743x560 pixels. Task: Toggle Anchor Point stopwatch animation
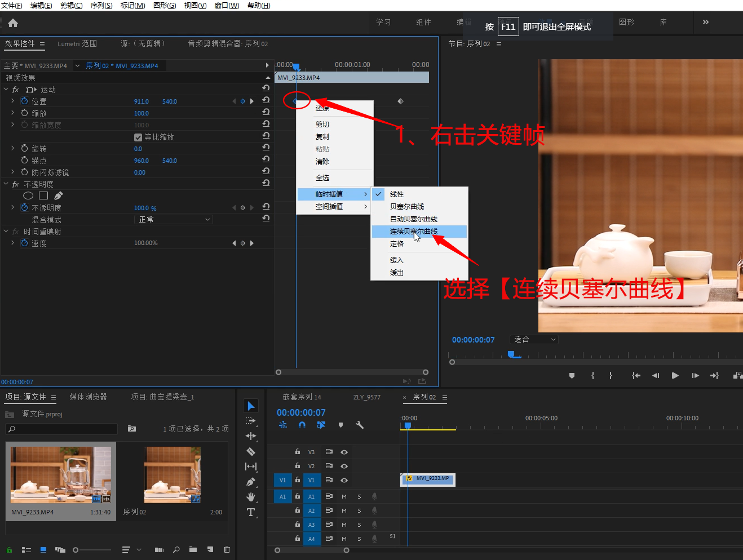(25, 160)
